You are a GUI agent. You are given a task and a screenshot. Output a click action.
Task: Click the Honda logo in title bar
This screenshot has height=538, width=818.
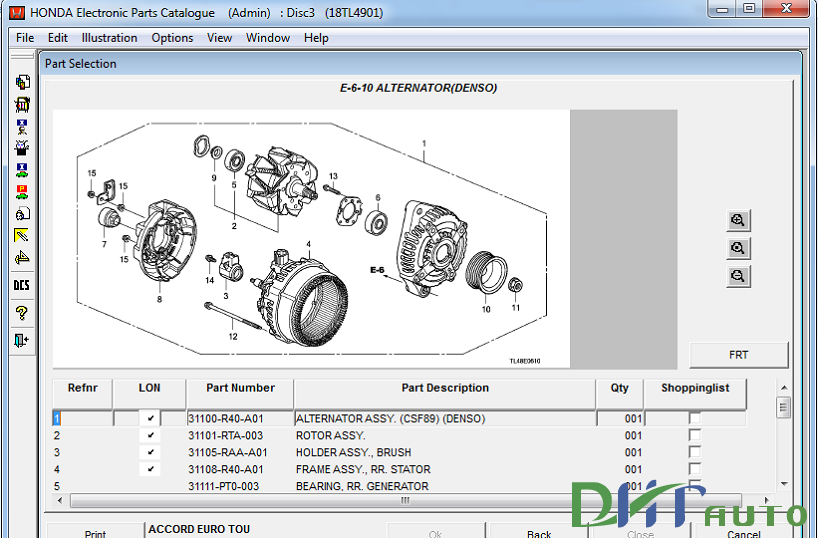click(17, 13)
